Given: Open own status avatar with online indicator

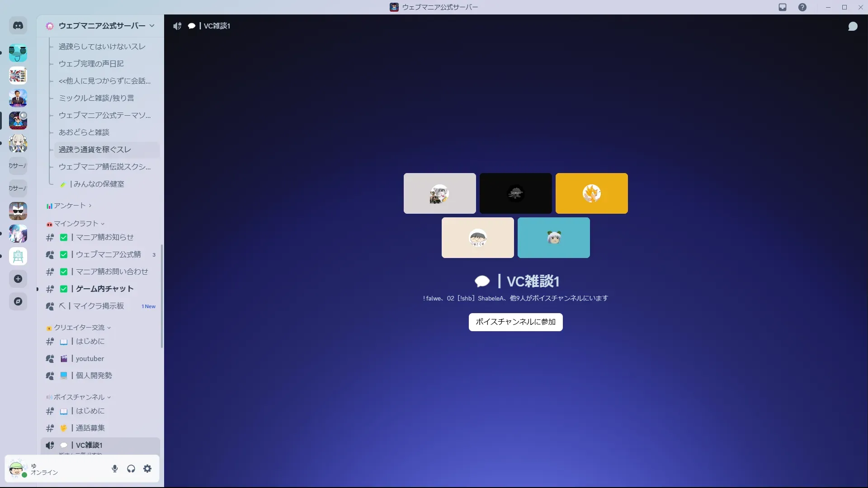Looking at the screenshot, I should click(x=17, y=469).
